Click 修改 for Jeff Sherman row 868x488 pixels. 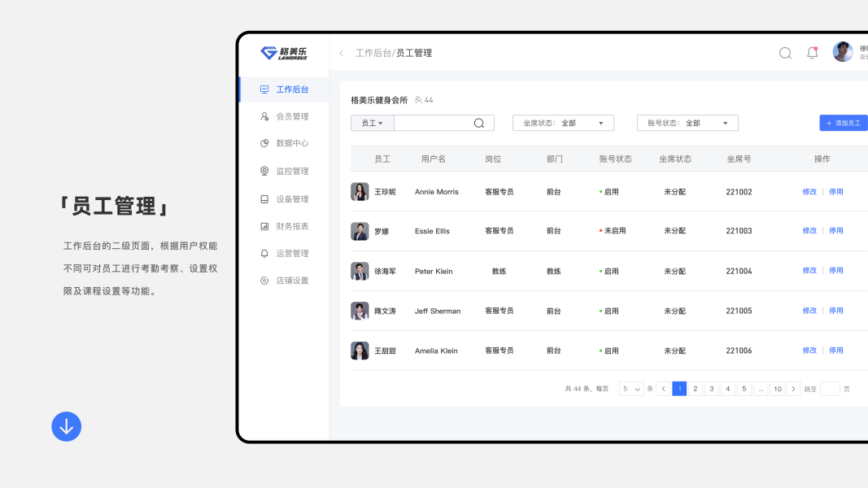[809, 311]
